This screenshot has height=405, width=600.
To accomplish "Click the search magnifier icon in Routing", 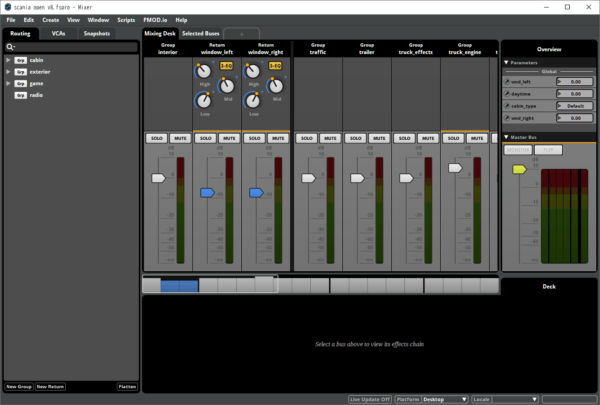I will [10, 47].
